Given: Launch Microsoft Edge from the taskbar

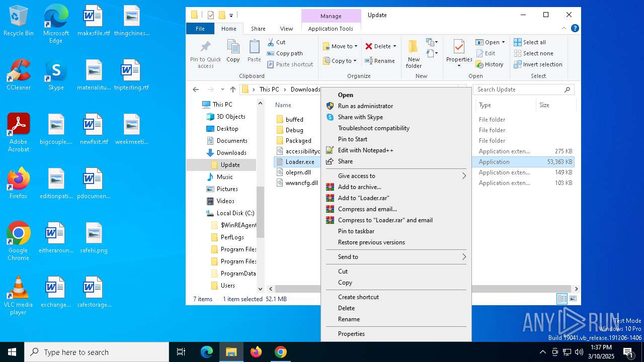Looking at the screenshot, I should click(x=207, y=352).
